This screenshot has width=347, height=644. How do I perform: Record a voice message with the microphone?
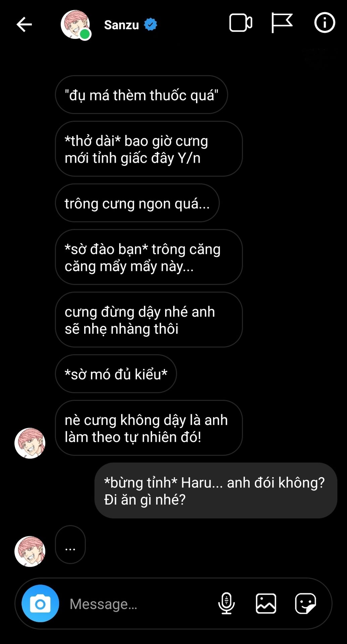[x=227, y=603]
